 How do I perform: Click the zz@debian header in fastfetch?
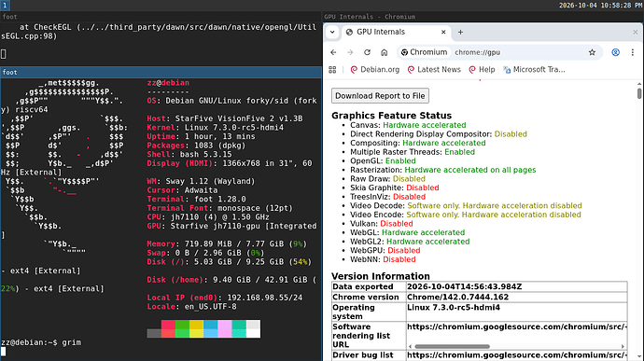168,83
